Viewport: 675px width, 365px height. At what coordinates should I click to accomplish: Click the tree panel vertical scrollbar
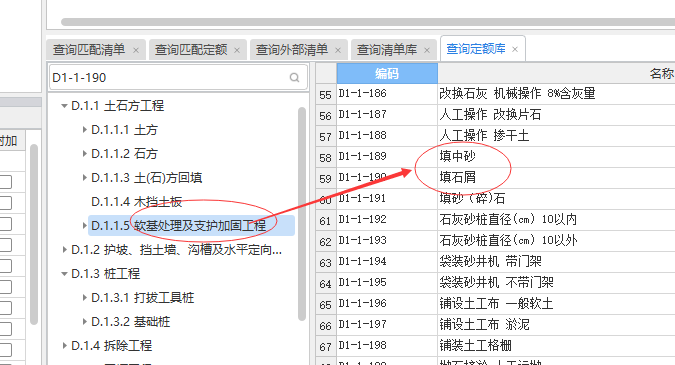[302, 214]
